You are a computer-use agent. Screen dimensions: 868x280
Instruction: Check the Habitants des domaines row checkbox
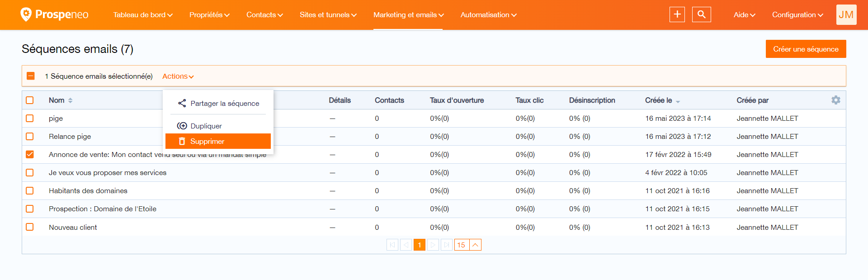click(x=30, y=190)
